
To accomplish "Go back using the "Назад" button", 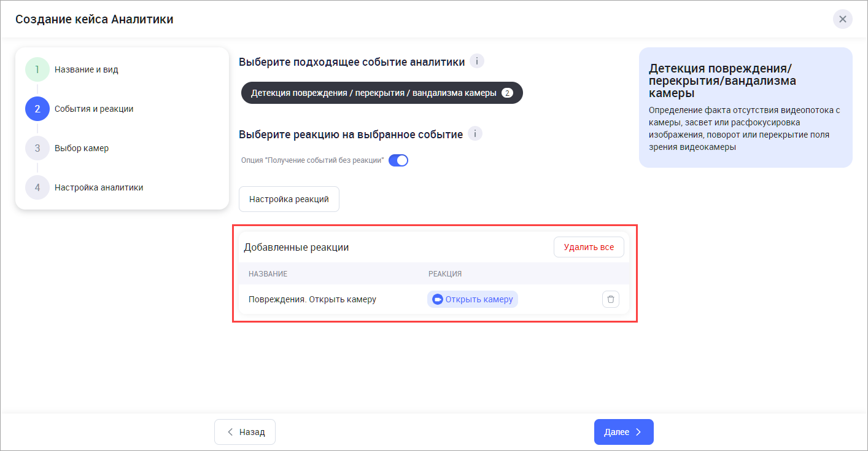I will [245, 432].
